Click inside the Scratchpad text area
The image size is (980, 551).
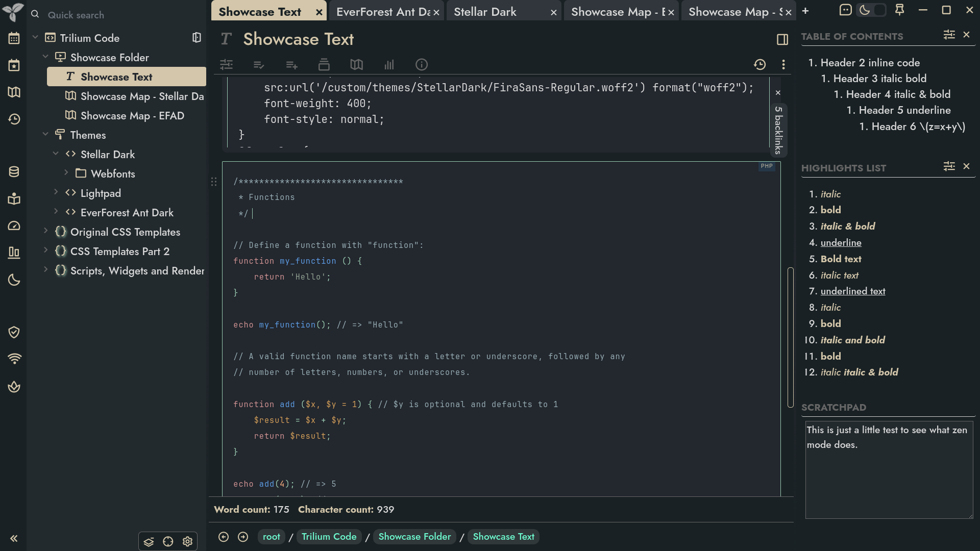tap(889, 470)
